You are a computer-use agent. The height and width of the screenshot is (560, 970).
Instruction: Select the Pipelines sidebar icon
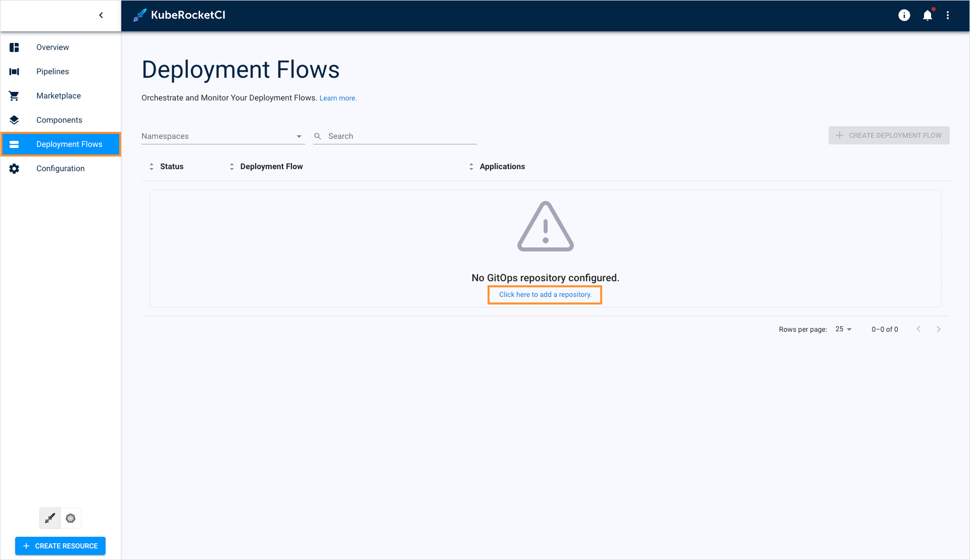(x=14, y=71)
